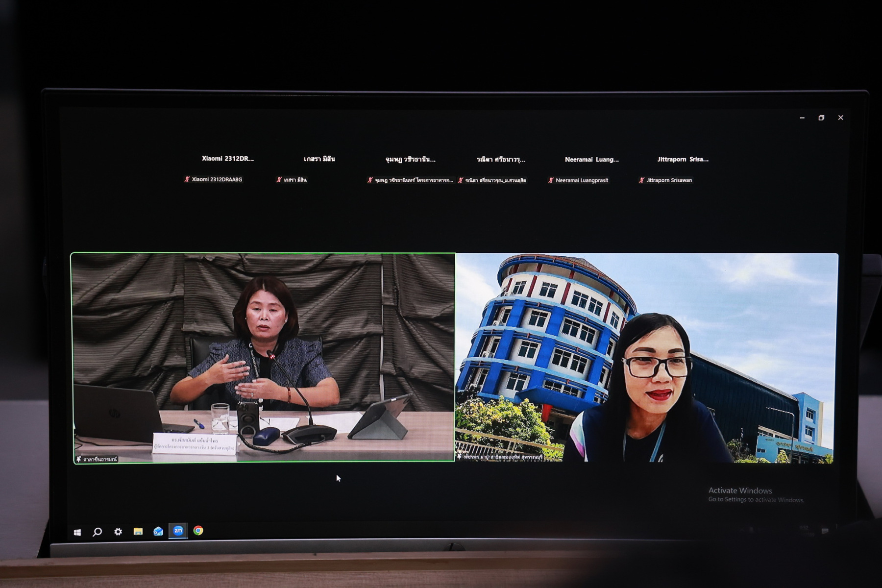Click muted mic icon for Neeramai Luangprasit
The height and width of the screenshot is (588, 882).
[551, 180]
